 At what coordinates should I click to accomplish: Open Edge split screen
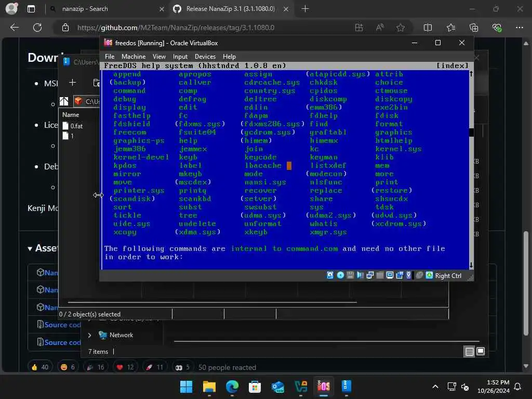pos(428,28)
